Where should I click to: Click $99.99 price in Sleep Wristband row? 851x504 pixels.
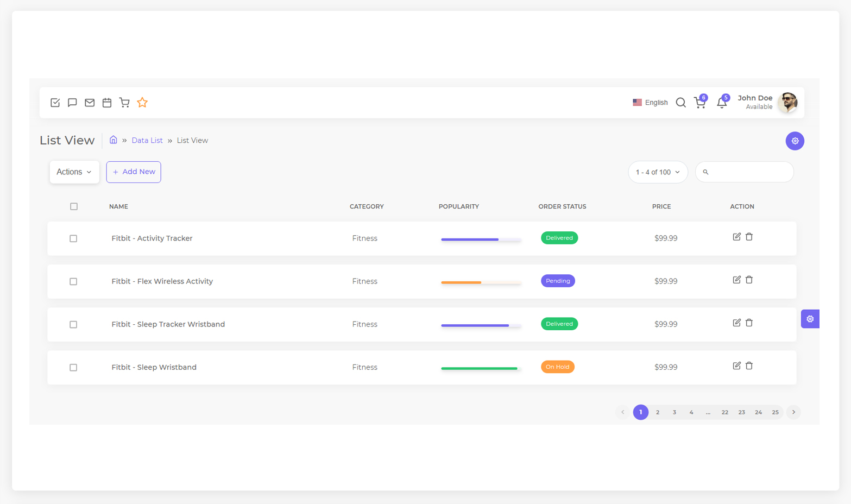point(666,367)
